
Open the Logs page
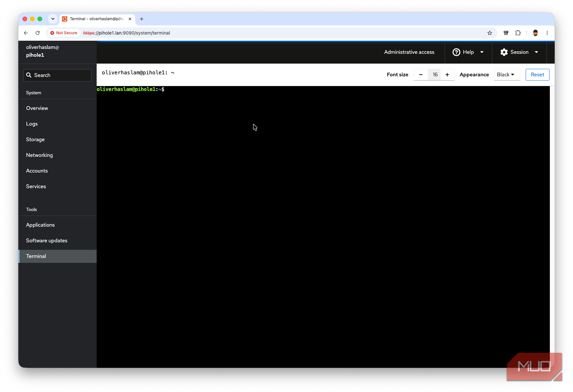coord(57,124)
